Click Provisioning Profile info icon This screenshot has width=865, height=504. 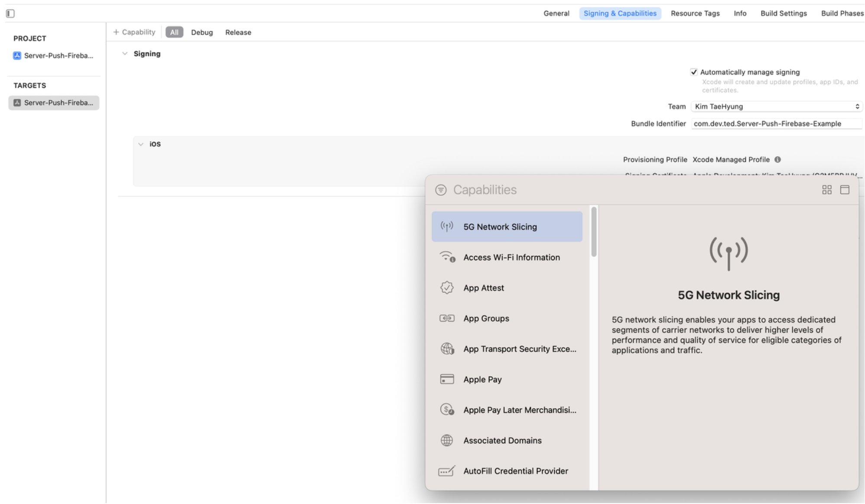pyautogui.click(x=777, y=159)
